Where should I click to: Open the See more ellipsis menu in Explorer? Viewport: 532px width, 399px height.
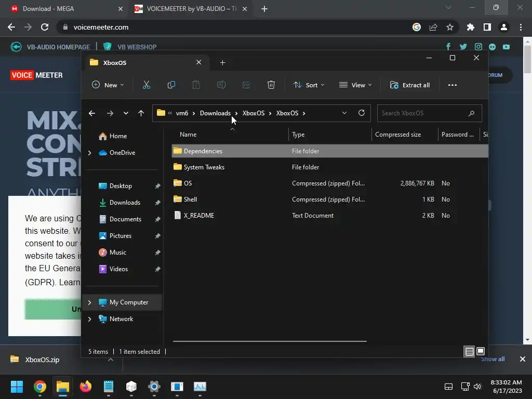[453, 85]
